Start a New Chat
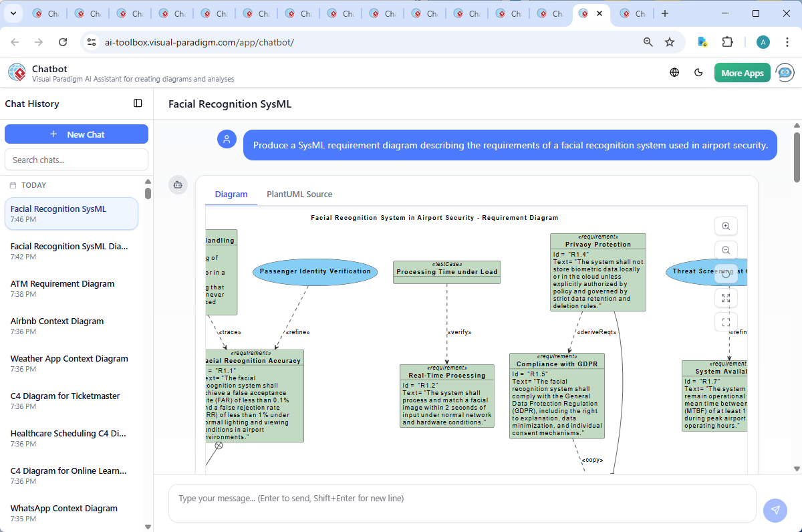802x532 pixels. point(76,134)
